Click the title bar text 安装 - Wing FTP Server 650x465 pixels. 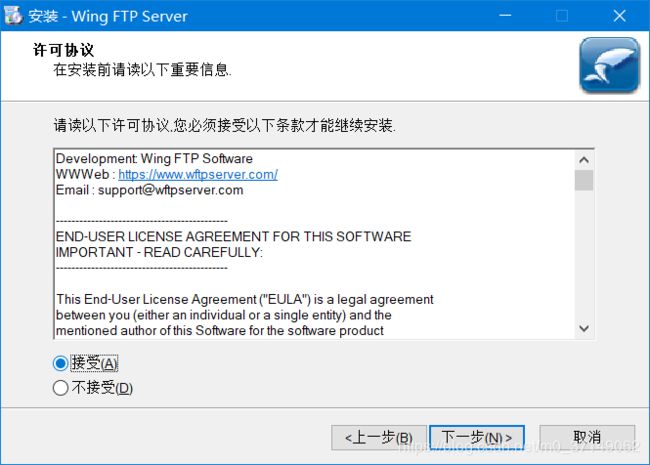(x=108, y=16)
